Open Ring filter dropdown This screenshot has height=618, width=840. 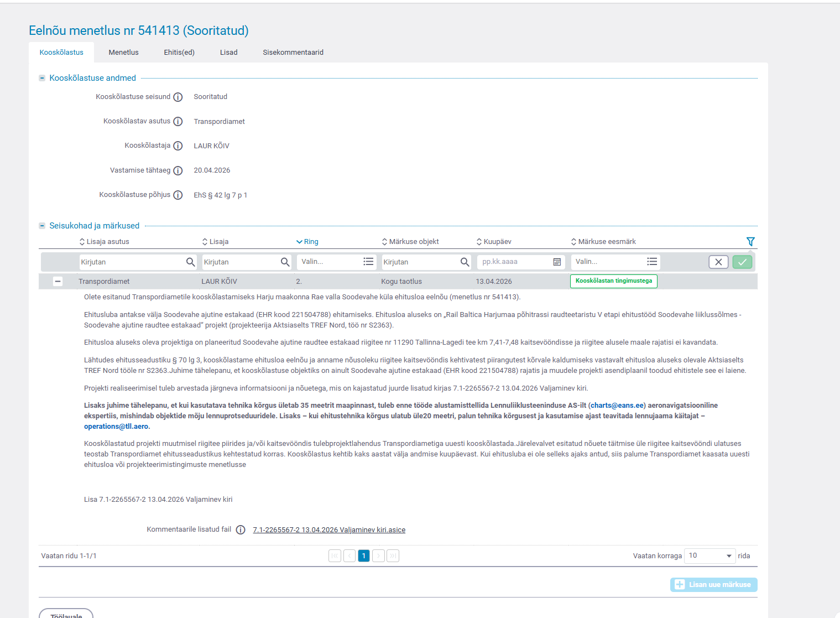337,262
